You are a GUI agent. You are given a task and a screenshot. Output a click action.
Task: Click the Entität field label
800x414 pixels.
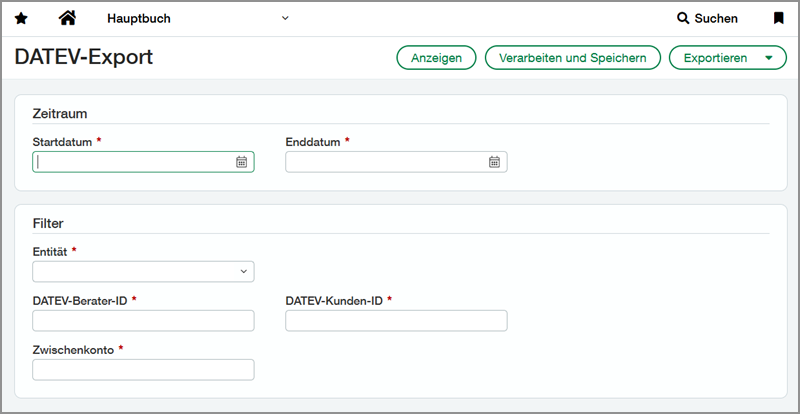coord(49,252)
